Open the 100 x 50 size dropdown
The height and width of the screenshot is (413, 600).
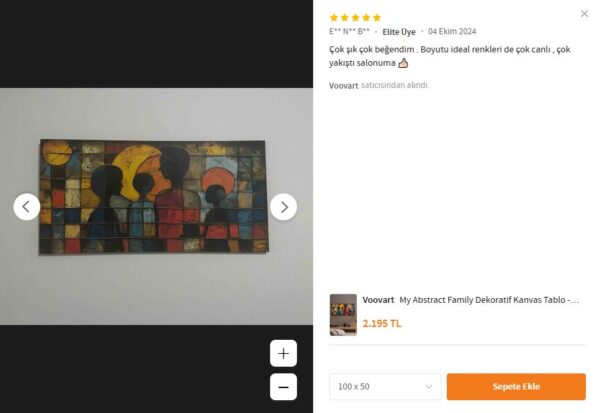(385, 387)
